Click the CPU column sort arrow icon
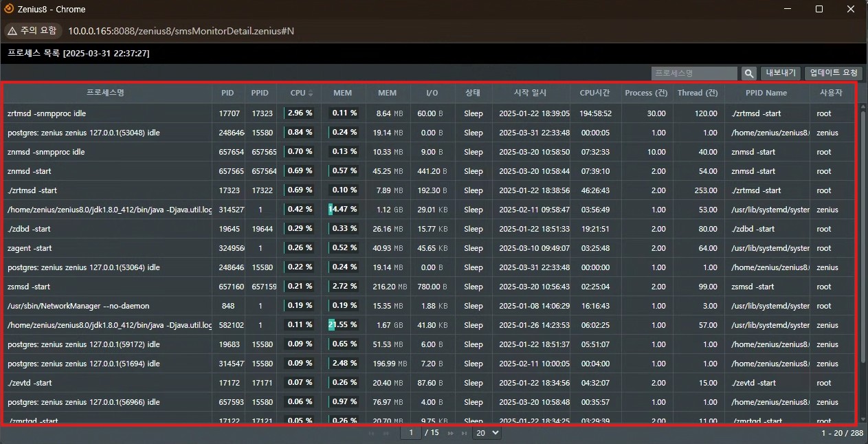 311,93
